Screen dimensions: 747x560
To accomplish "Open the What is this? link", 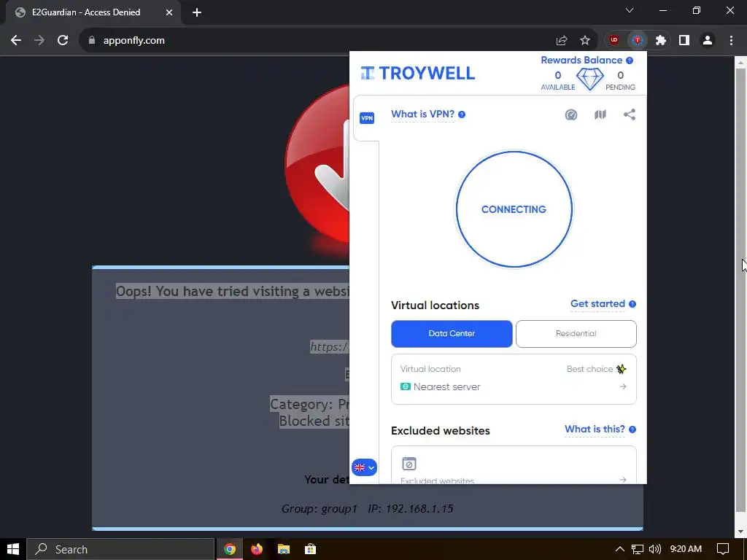I will pos(595,429).
